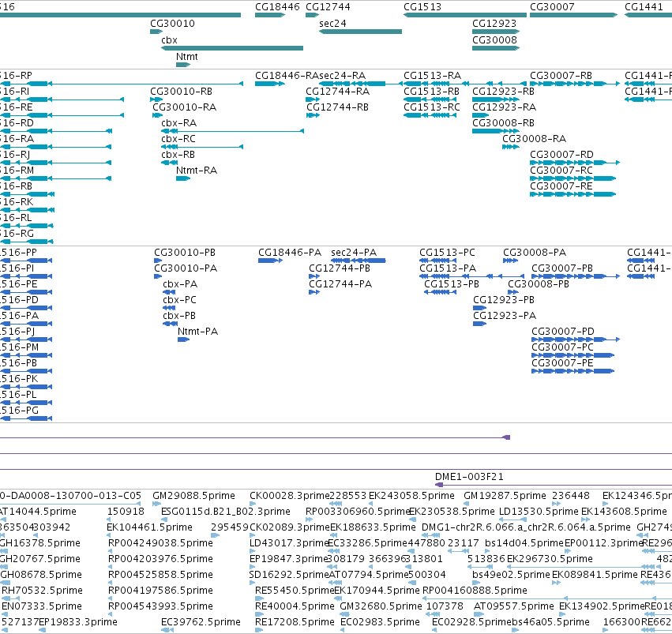
Task: Select protein CG12744-PA
Action: pyautogui.click(x=340, y=284)
